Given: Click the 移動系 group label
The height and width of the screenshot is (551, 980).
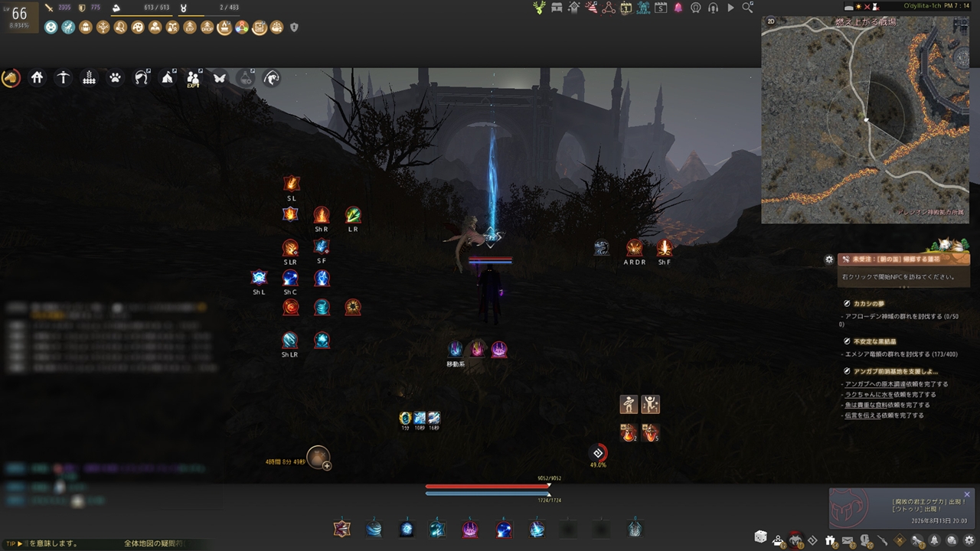Looking at the screenshot, I should 456,364.
